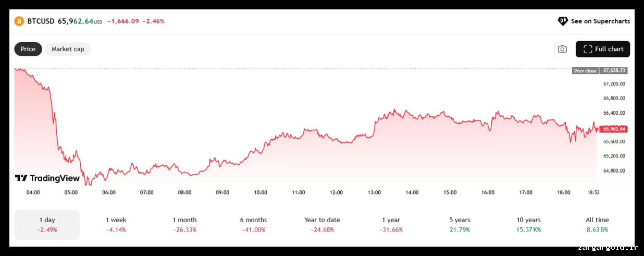Viewport: 644px width, 256px height.
Task: Select the 5 years time range
Action: click(460, 224)
